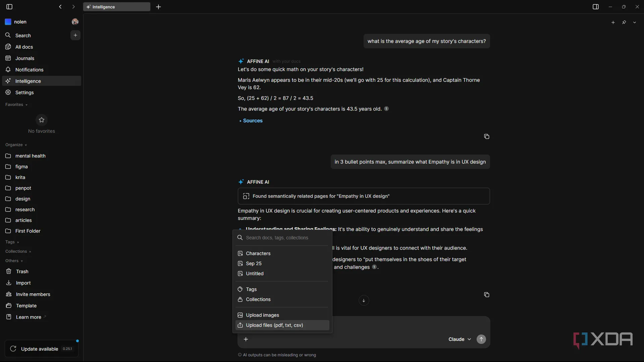Toggle the left sidebar collapsed
The image size is (644, 362).
[x=9, y=7]
